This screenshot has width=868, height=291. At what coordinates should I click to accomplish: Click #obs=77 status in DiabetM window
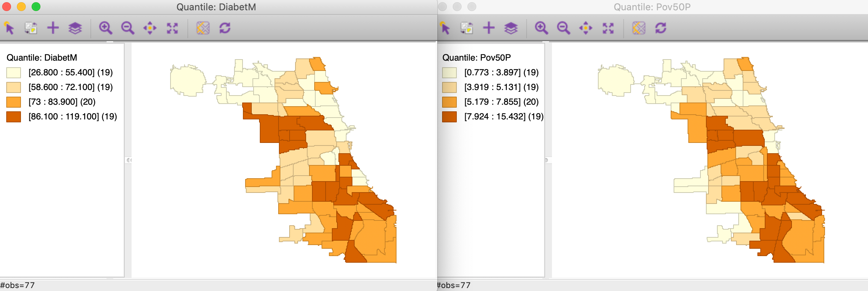point(17,285)
